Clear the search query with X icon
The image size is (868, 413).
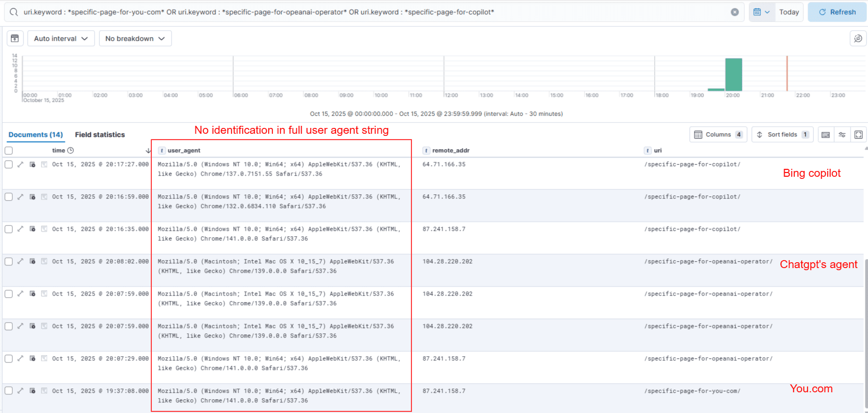tap(735, 12)
